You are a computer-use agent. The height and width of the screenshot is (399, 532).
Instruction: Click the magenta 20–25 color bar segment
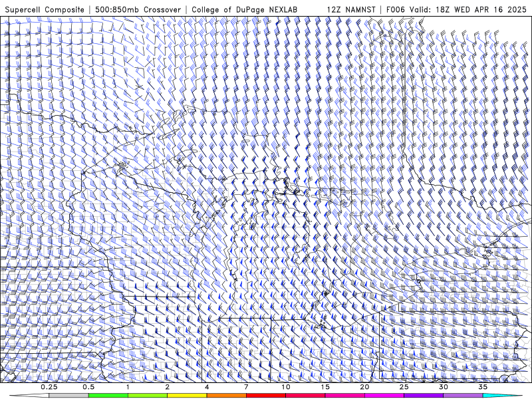click(x=384, y=396)
